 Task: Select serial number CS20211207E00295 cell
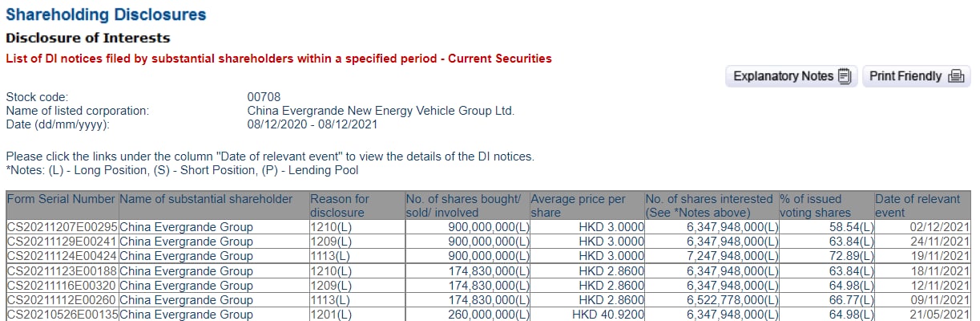click(x=62, y=227)
